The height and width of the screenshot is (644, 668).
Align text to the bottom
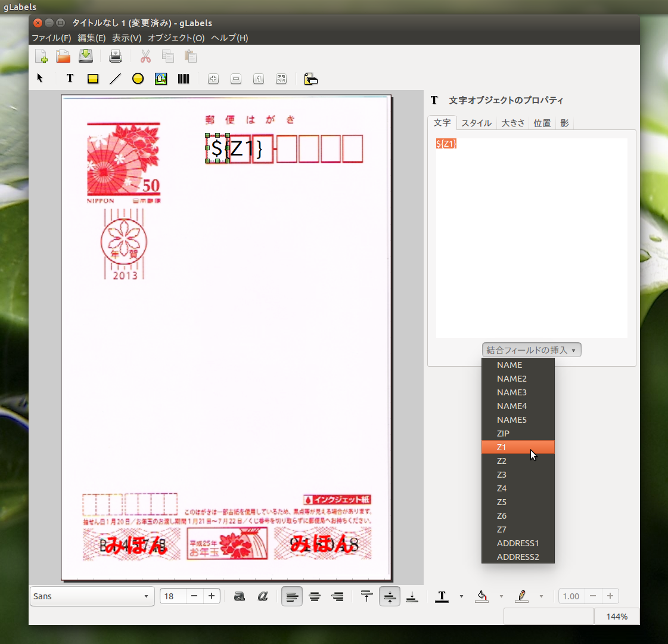coord(412,596)
